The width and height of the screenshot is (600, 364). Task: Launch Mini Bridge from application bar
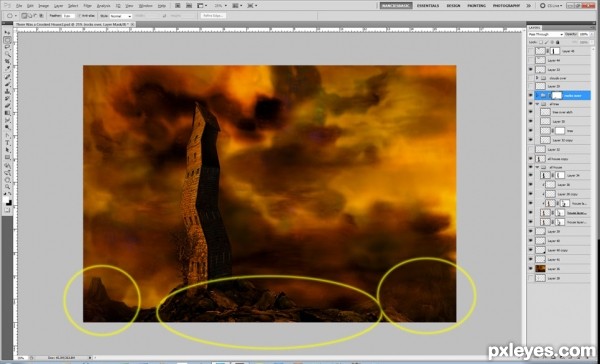click(x=189, y=6)
